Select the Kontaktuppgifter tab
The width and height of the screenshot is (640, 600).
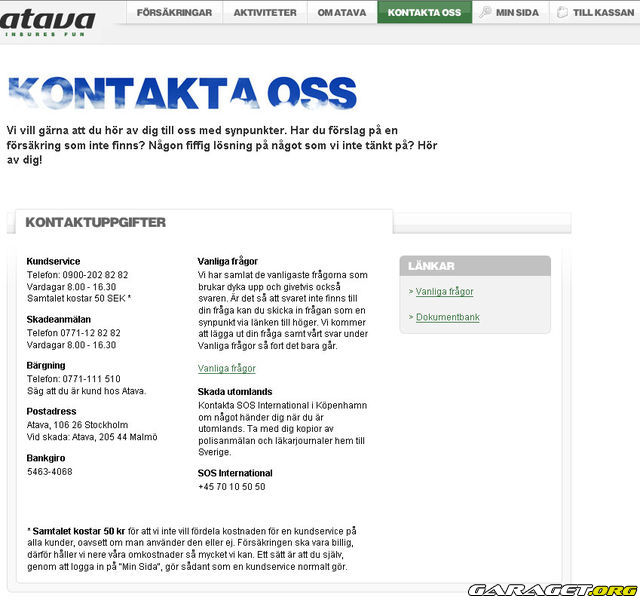coord(96,222)
